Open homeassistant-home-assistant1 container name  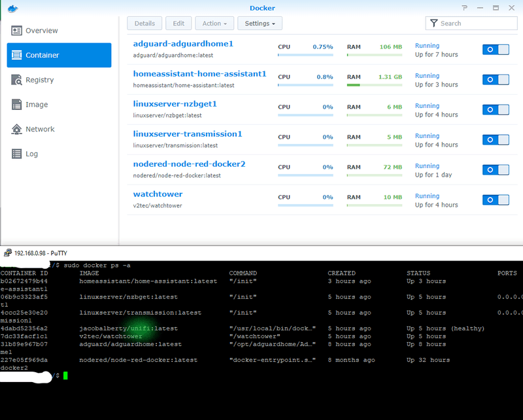[x=199, y=74]
